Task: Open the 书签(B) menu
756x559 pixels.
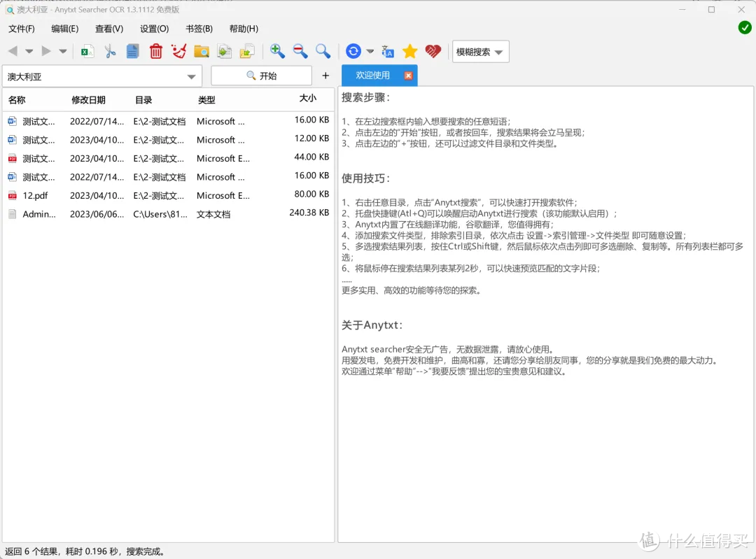Action: (x=199, y=29)
